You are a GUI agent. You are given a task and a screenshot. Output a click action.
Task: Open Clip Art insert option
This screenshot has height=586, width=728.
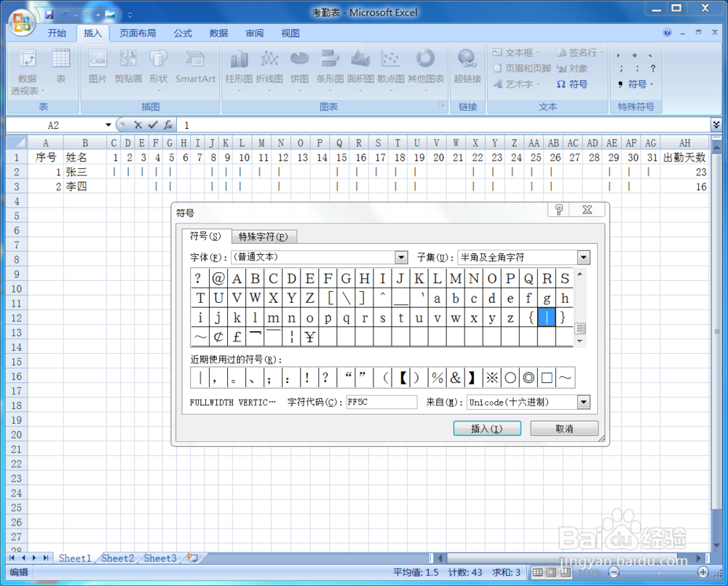128,66
